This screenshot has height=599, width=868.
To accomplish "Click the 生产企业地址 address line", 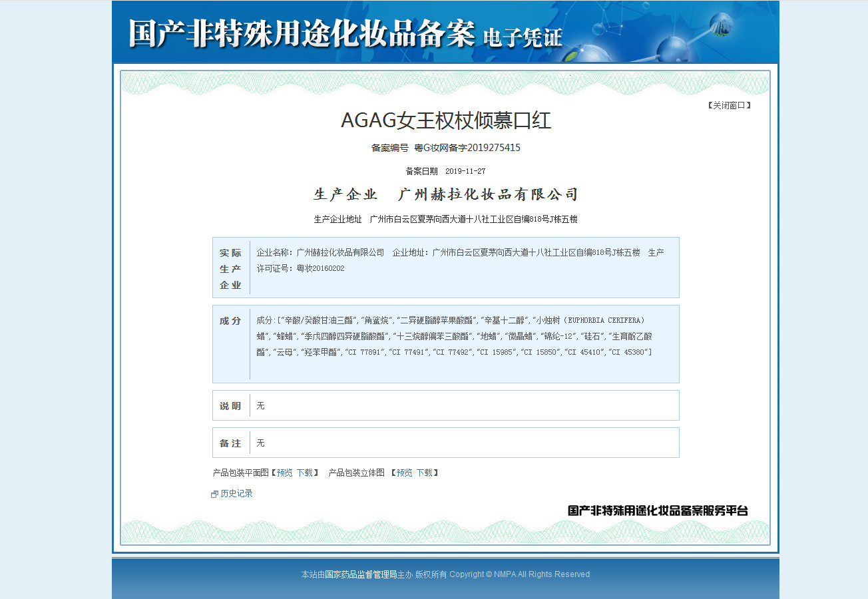I will tap(446, 219).
